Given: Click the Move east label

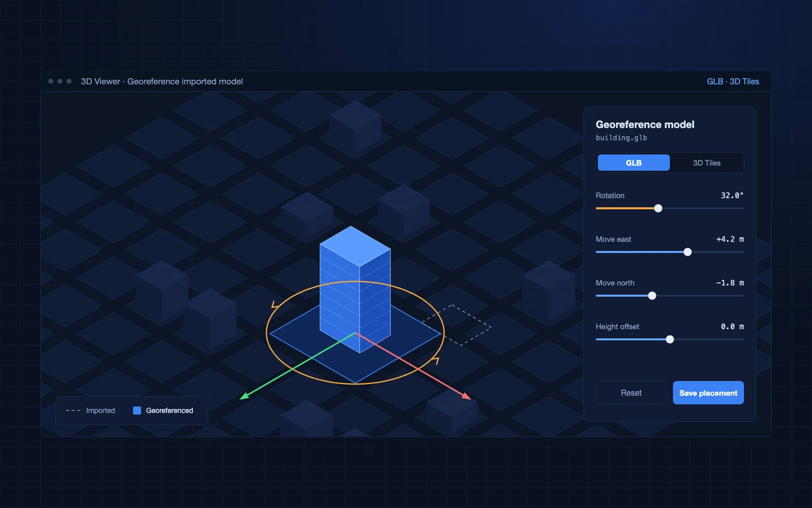Looking at the screenshot, I should (614, 239).
